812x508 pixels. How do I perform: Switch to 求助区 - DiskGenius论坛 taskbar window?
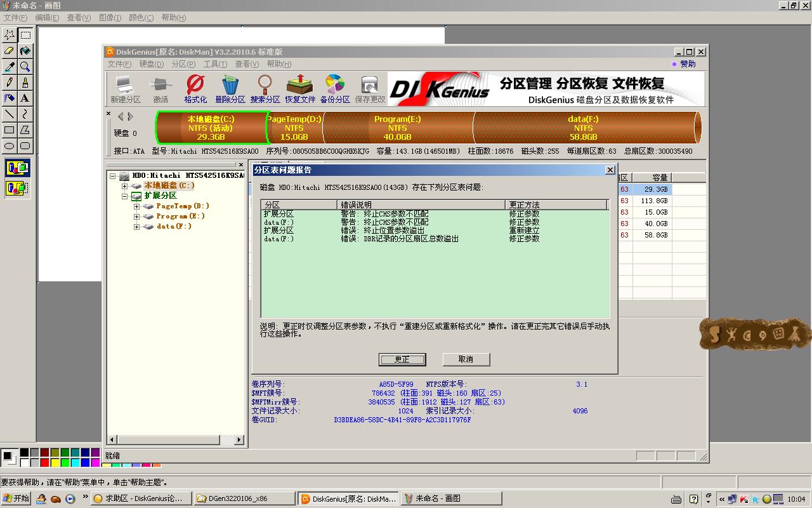[140, 498]
